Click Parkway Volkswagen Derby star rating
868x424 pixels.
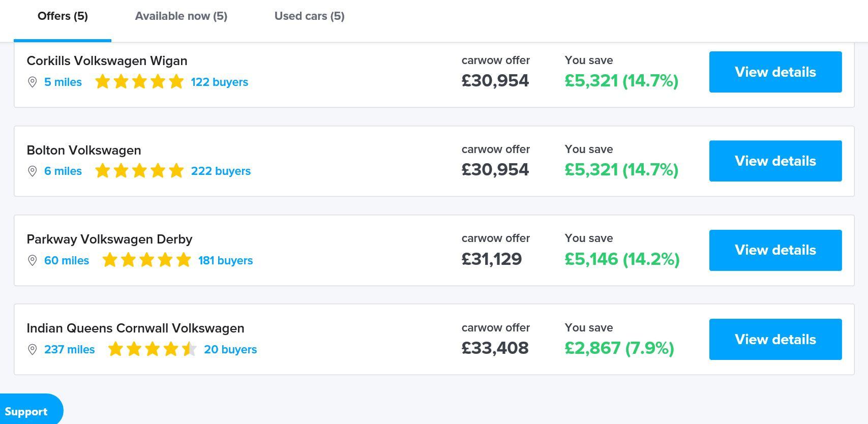click(x=146, y=260)
